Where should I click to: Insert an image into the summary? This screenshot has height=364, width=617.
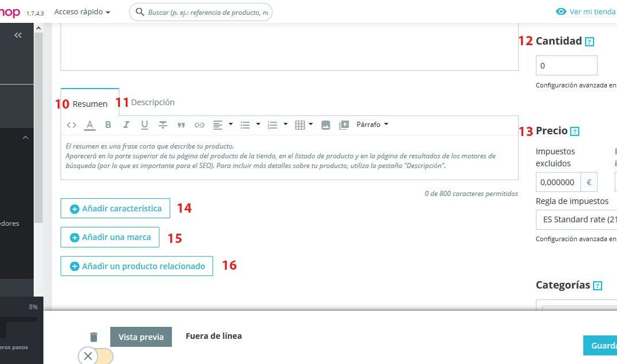tap(326, 125)
